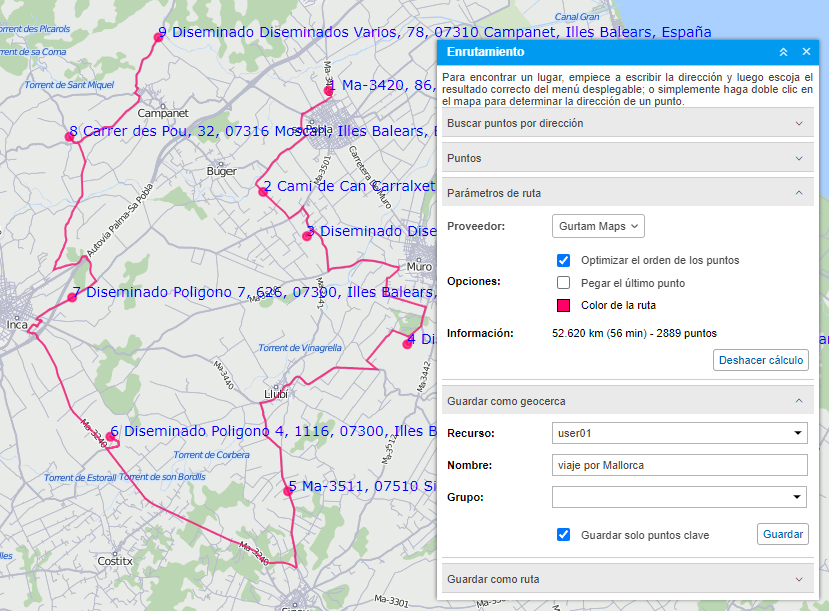Select route point marker 7 Poligono 7

[72, 298]
